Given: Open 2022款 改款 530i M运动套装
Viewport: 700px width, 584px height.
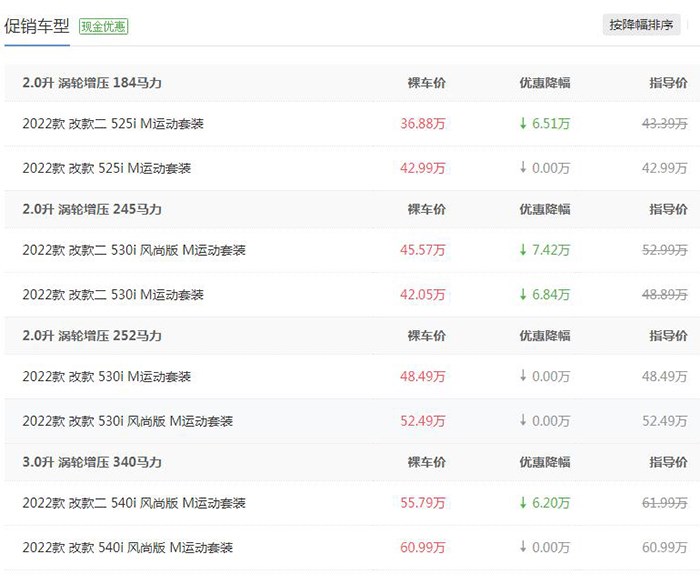Looking at the screenshot, I should point(107,376).
